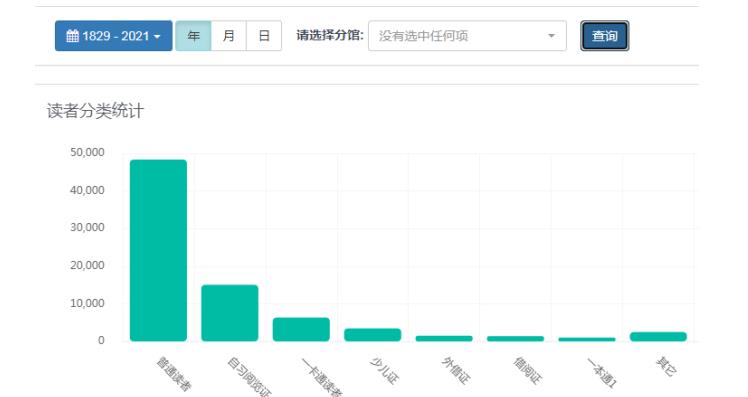Click the 20,000 y-axis label

[87, 265]
